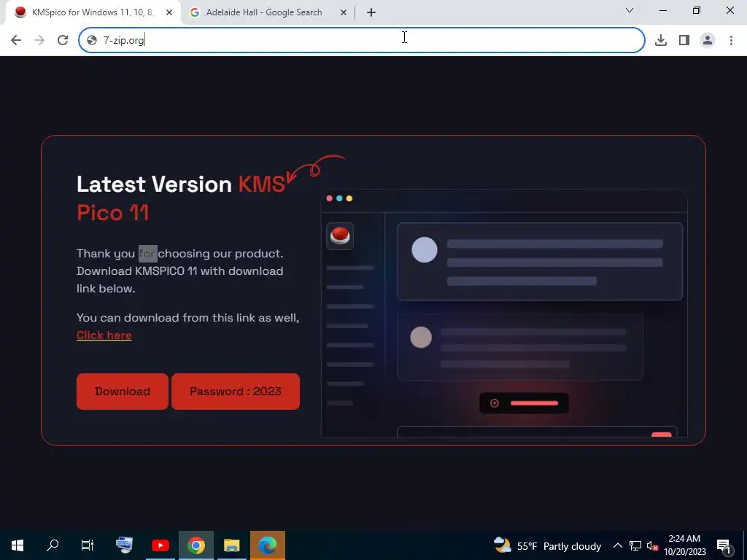Restore down the Chrome window

click(697, 10)
